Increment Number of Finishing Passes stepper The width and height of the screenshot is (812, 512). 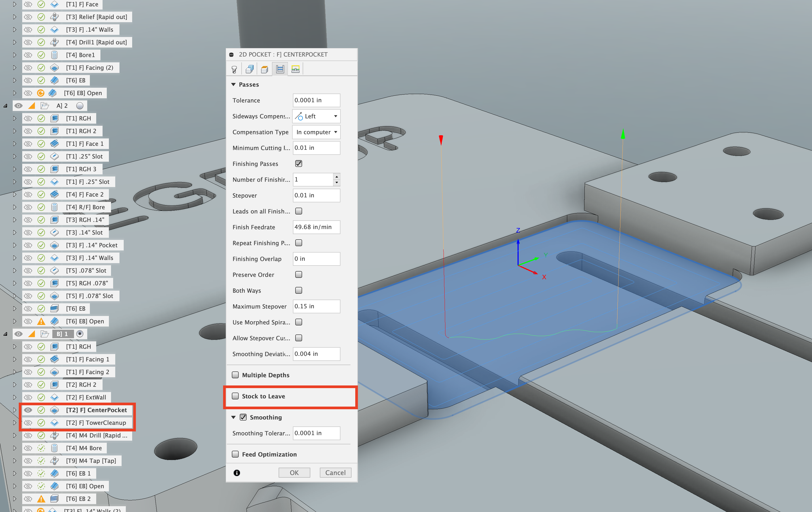336,177
